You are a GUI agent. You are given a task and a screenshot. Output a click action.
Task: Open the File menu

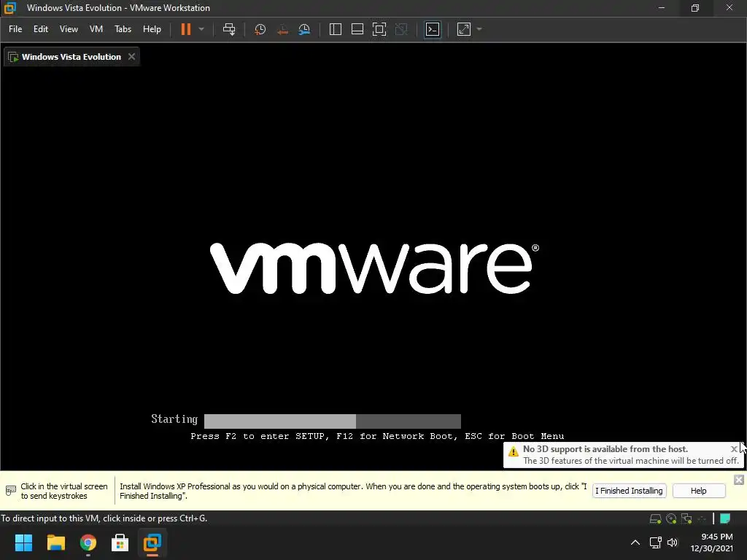coord(15,29)
